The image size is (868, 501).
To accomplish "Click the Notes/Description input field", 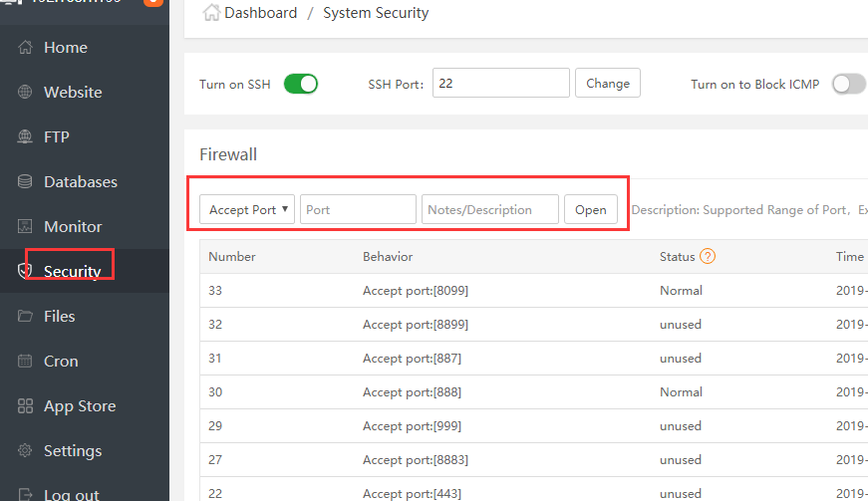I will point(489,210).
